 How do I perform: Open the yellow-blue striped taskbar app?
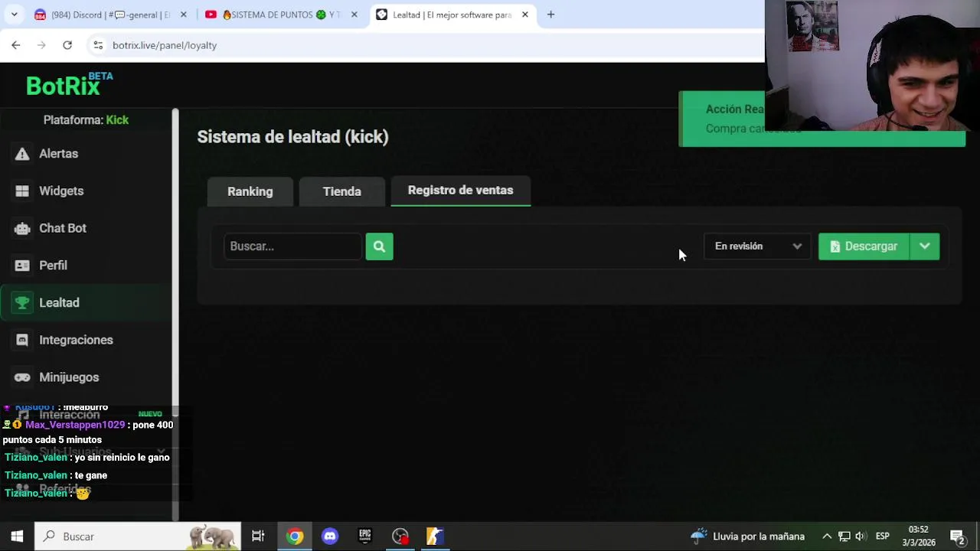[x=435, y=536]
